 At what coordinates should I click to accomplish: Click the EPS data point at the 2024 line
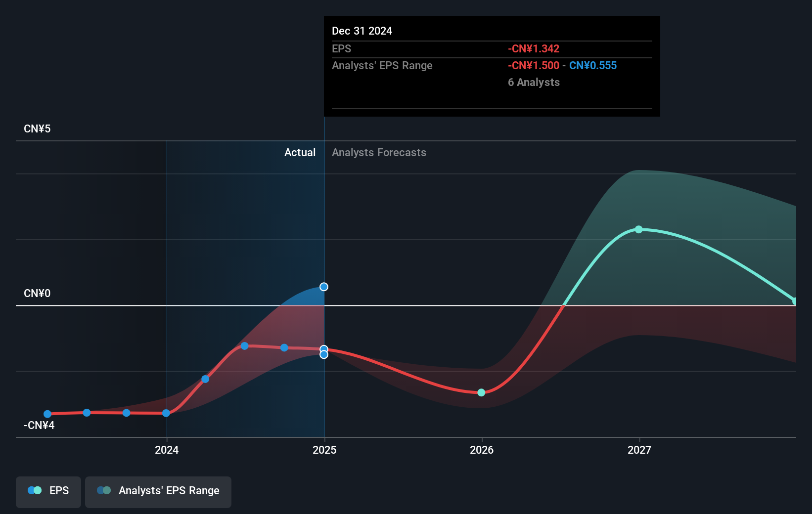pyautogui.click(x=166, y=413)
